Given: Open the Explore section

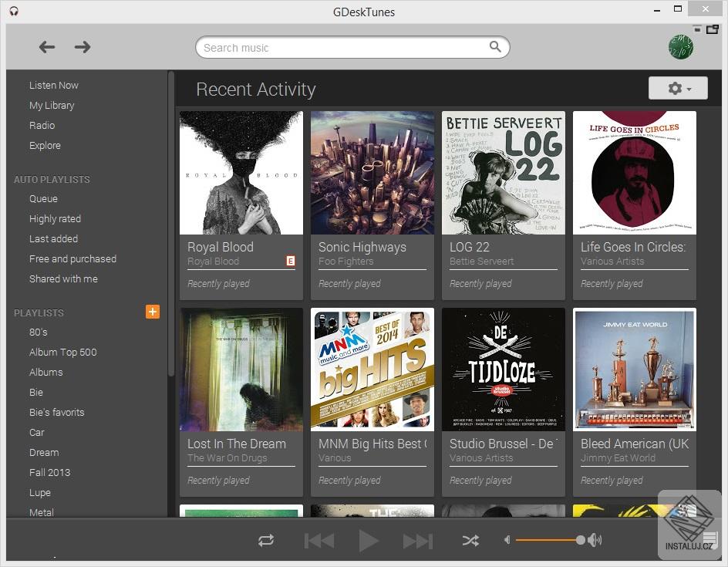Looking at the screenshot, I should (45, 145).
